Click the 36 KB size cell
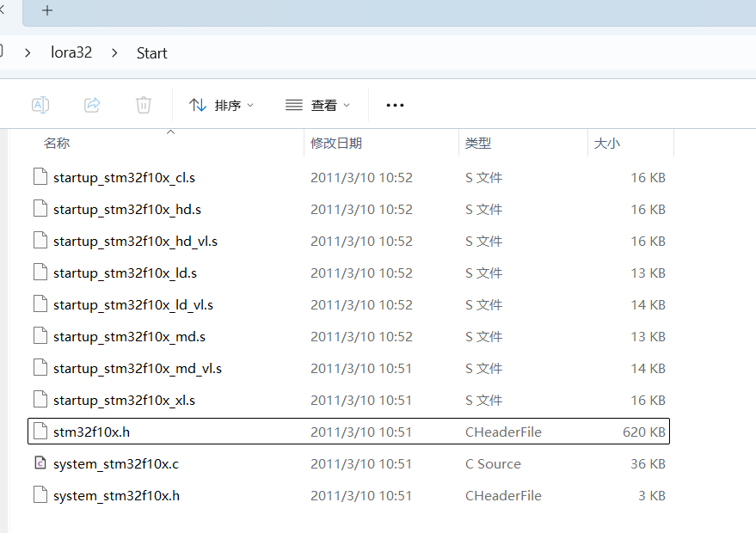The height and width of the screenshot is (533, 756). (648, 463)
